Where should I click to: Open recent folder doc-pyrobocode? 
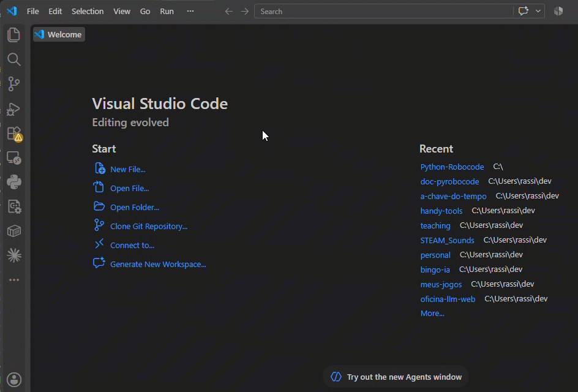tap(449, 181)
